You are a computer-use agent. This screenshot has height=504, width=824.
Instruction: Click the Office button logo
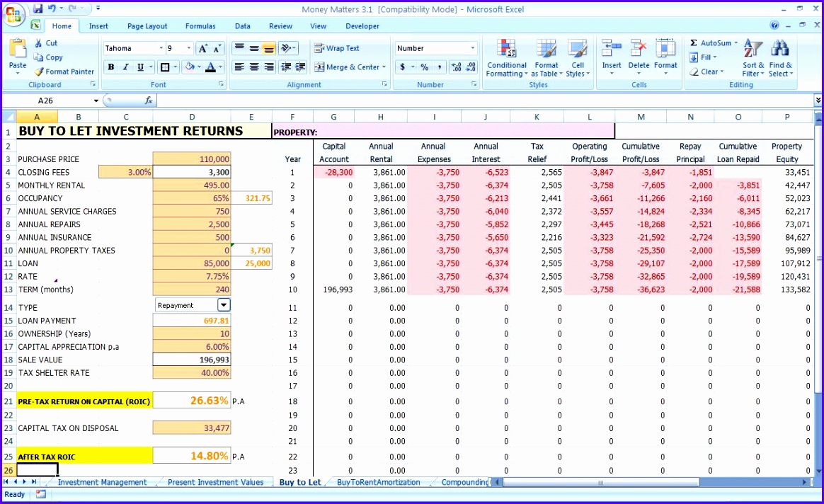[14, 14]
